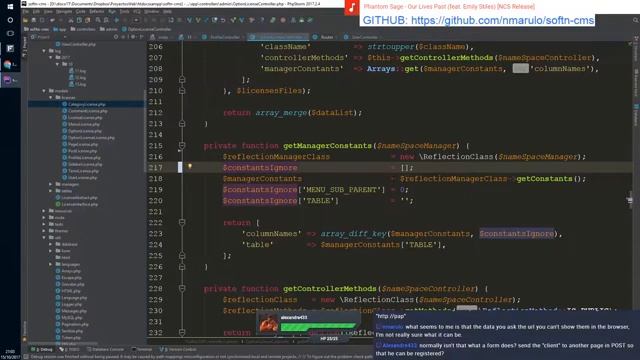Viewport: 640px width, 360px height.
Task: Click the Find toolbar icon
Action: point(98,20)
